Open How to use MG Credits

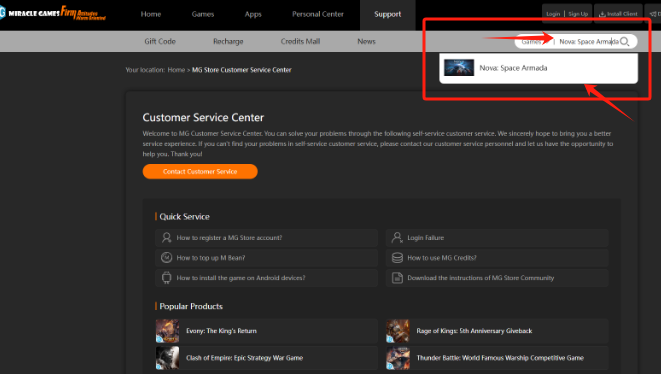tap(497, 258)
